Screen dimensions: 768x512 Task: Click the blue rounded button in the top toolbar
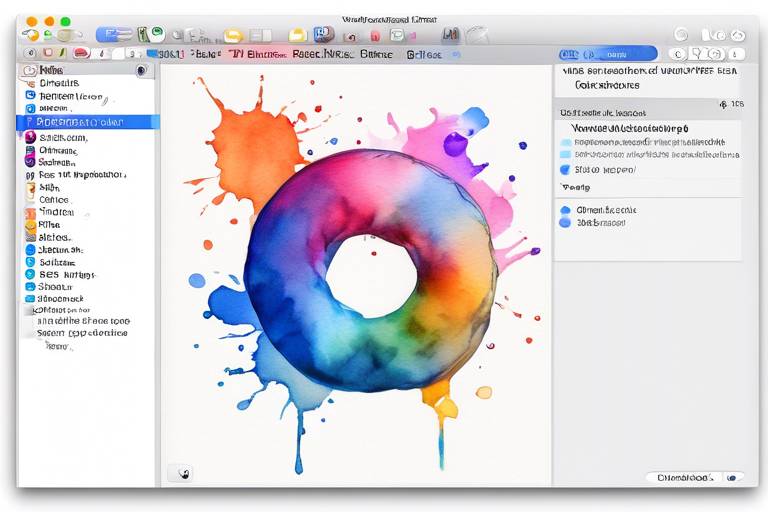pos(114,34)
